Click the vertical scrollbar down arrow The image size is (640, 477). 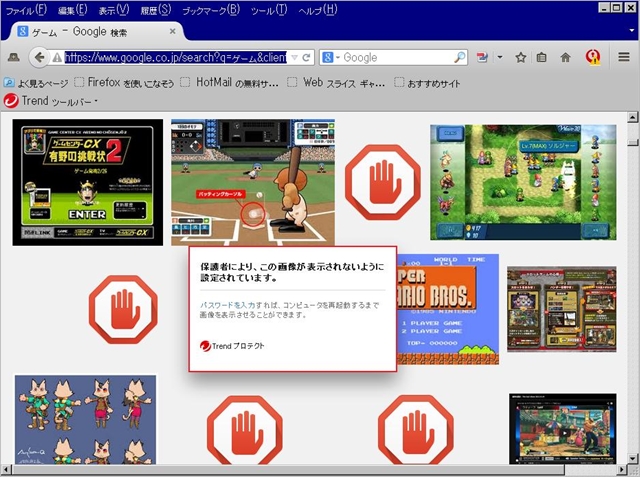632,459
